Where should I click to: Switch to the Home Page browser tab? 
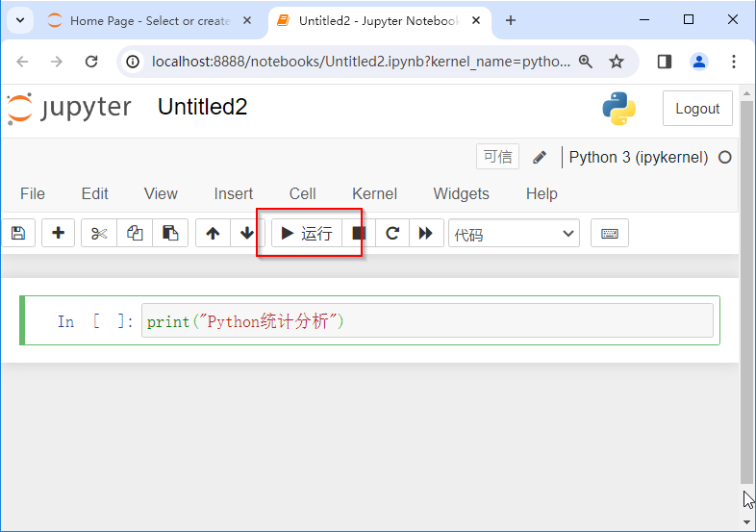[150, 21]
